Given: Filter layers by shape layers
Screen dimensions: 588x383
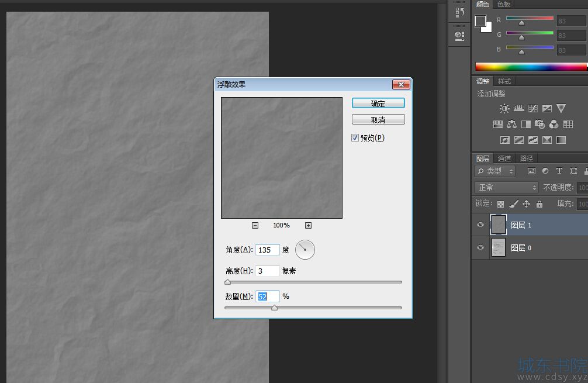Looking at the screenshot, I should [x=573, y=171].
